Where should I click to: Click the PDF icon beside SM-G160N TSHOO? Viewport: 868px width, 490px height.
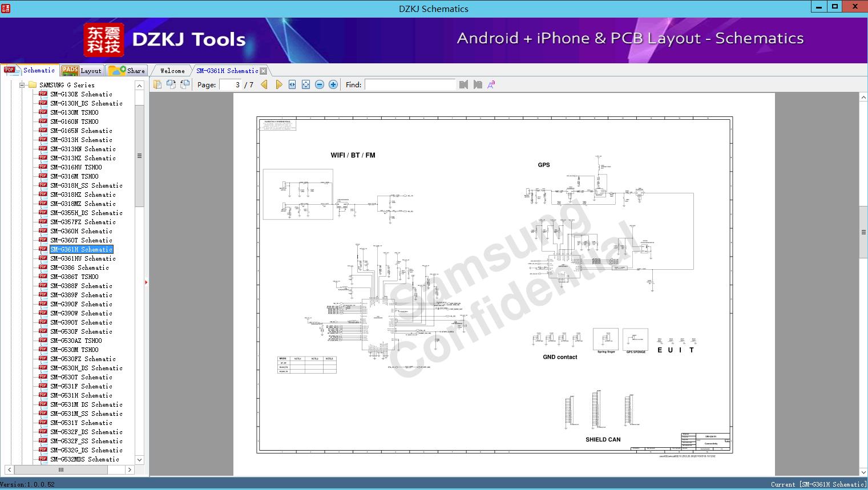coord(43,122)
